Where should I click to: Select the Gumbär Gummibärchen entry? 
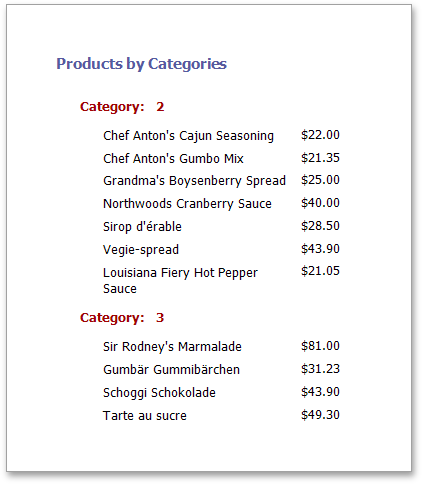tap(171, 370)
